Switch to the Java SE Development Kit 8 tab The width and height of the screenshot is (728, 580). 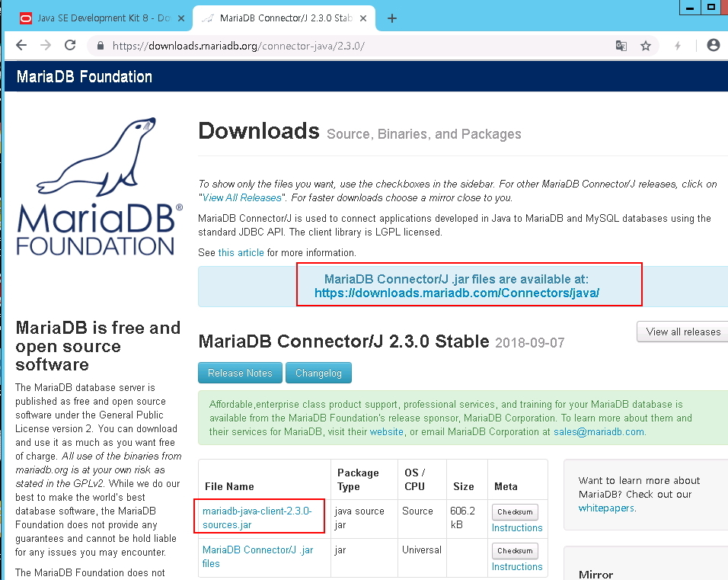102,18
